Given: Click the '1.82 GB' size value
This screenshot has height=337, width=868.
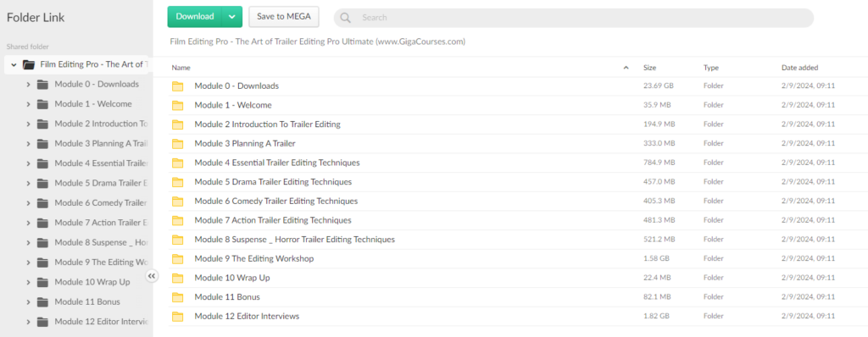Looking at the screenshot, I should coord(657,316).
